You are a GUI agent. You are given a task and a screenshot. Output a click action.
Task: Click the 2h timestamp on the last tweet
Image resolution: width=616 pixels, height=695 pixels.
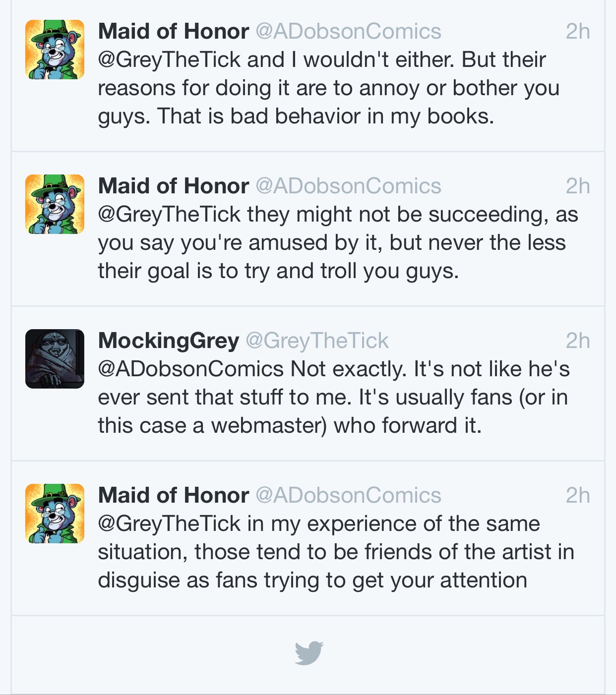(x=578, y=496)
